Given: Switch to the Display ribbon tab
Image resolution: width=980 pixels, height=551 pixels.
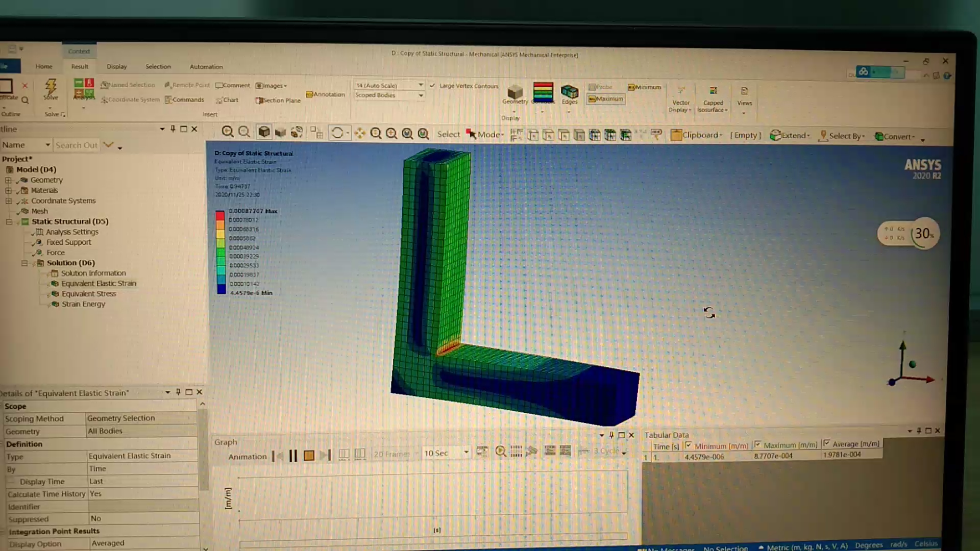Looking at the screenshot, I should pyautogui.click(x=116, y=66).
